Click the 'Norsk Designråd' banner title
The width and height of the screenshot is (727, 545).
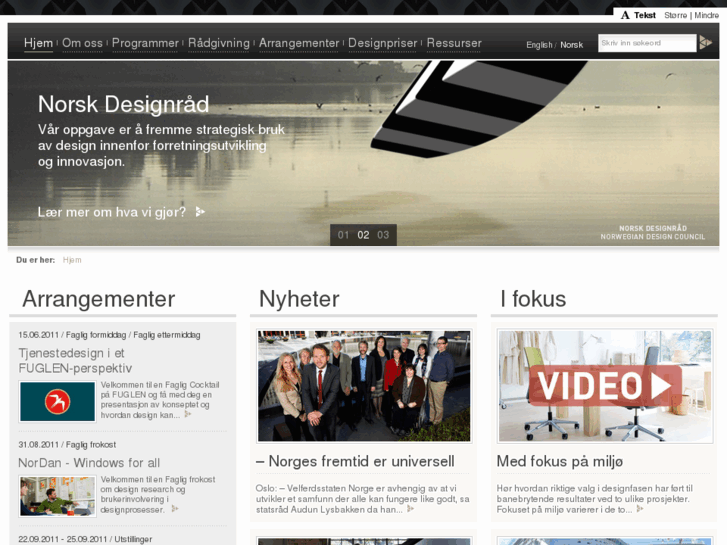click(x=123, y=104)
